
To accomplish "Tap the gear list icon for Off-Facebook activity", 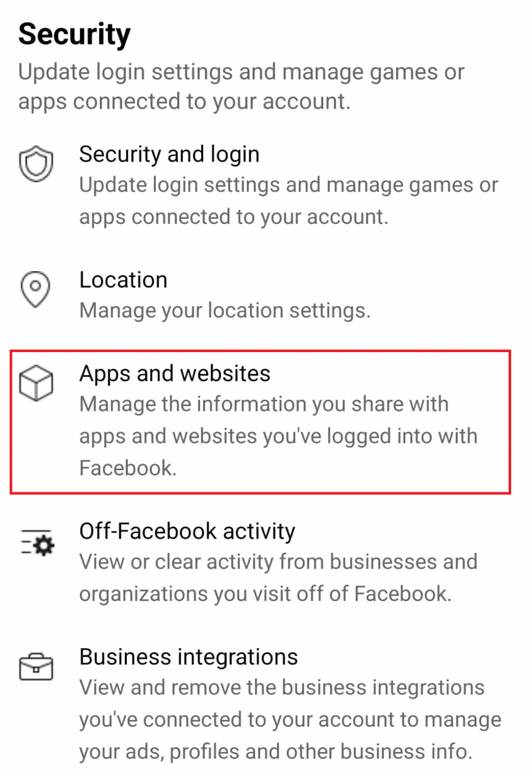I will point(37,543).
